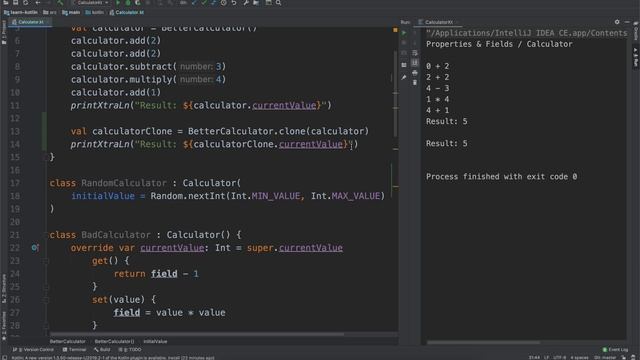Open the Terminal tool window tab
640x360 pixels.
point(74,350)
